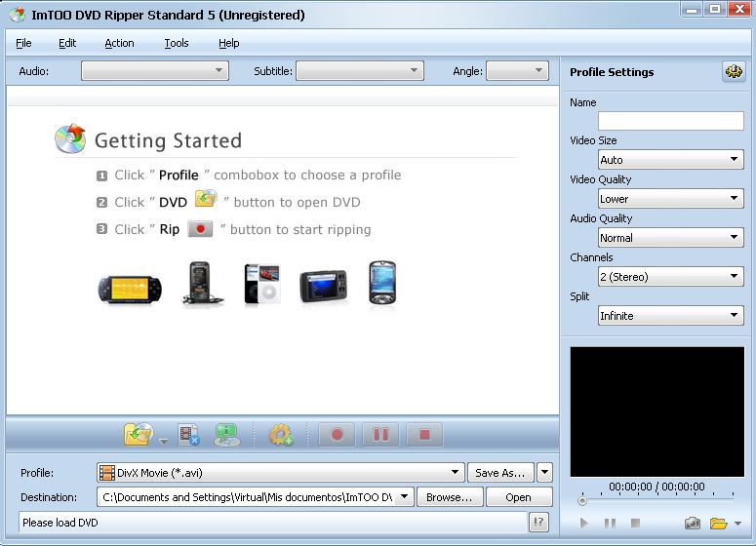Click the Save As... button
This screenshot has width=756, height=546.
pyautogui.click(x=500, y=473)
